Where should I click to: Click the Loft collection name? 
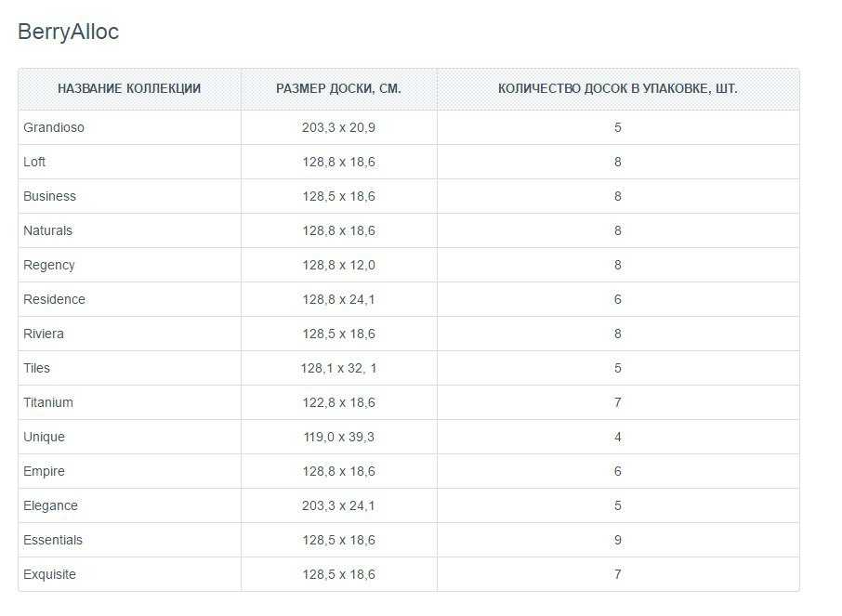click(x=34, y=162)
